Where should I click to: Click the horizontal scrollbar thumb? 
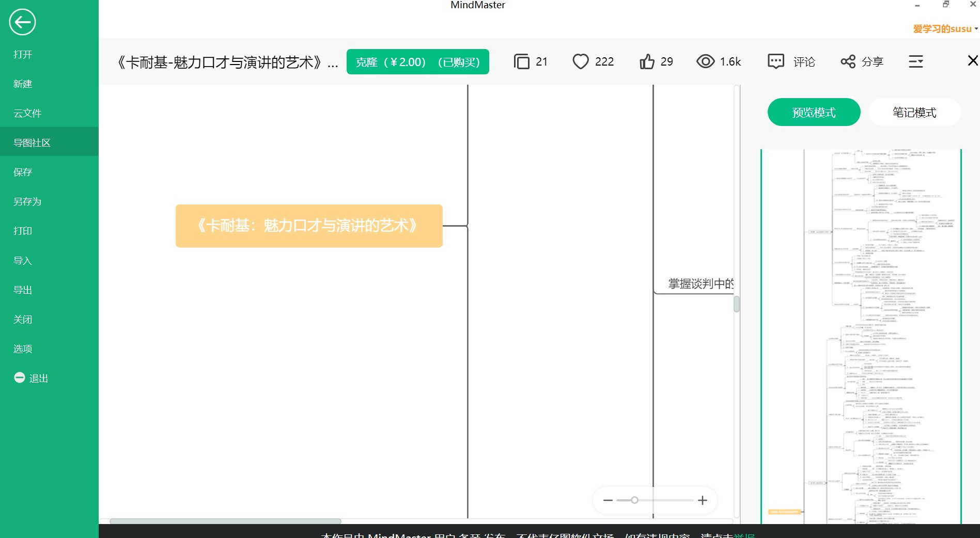coord(225,521)
